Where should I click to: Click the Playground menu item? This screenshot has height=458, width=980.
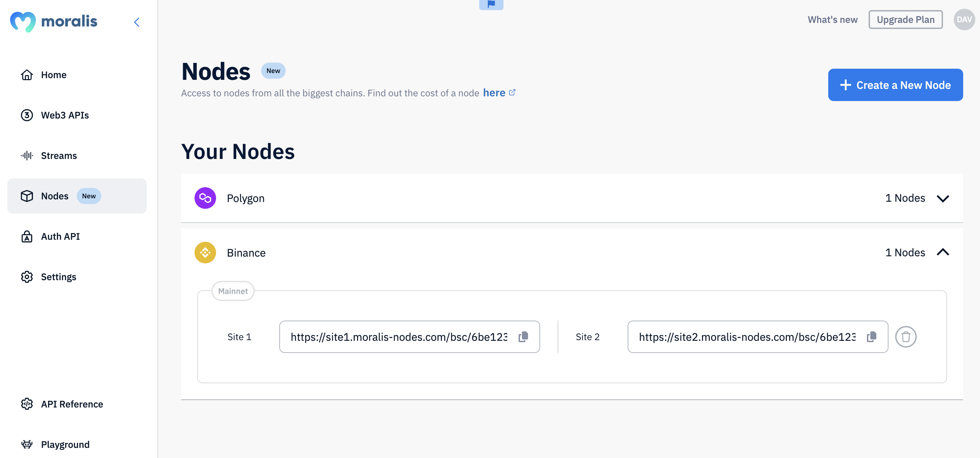pos(66,444)
